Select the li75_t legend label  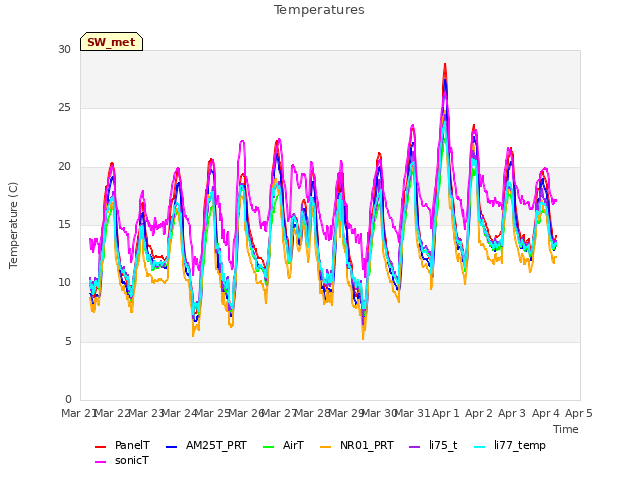443,445
